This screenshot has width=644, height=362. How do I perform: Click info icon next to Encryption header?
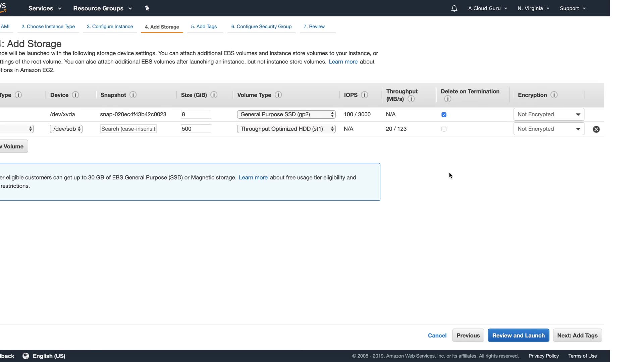tap(554, 95)
